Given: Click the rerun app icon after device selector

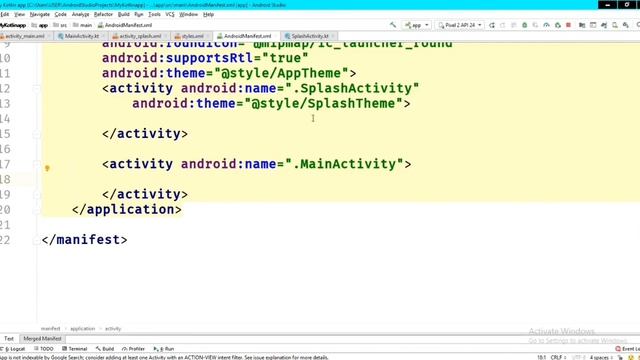Looking at the screenshot, I should 492,25.
